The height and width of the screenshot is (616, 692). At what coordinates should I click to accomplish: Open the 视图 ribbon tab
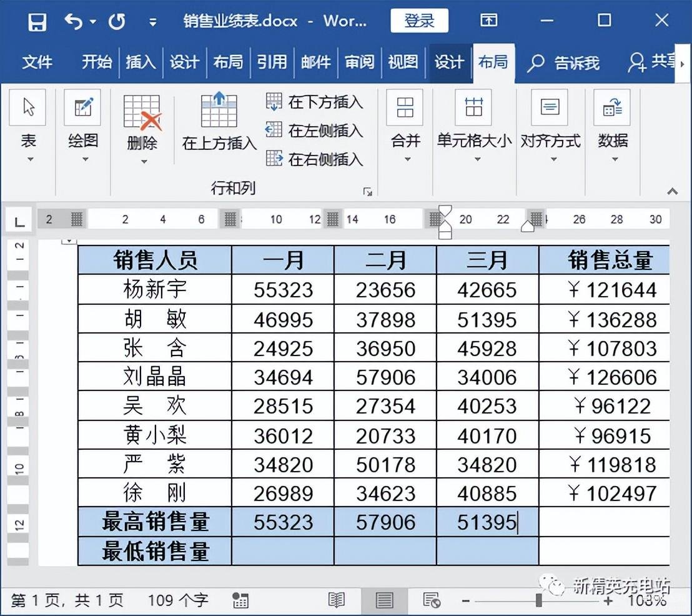tap(403, 62)
